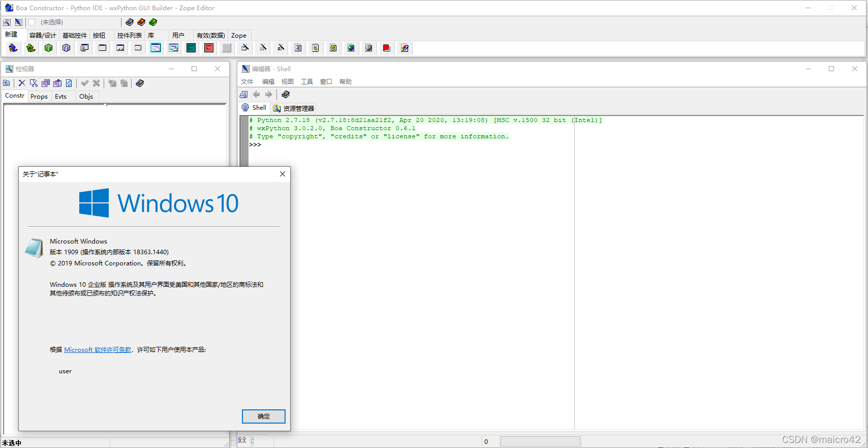The image size is (868, 448).
Task: Click the Inspector delete X icon
Action: pos(22,83)
